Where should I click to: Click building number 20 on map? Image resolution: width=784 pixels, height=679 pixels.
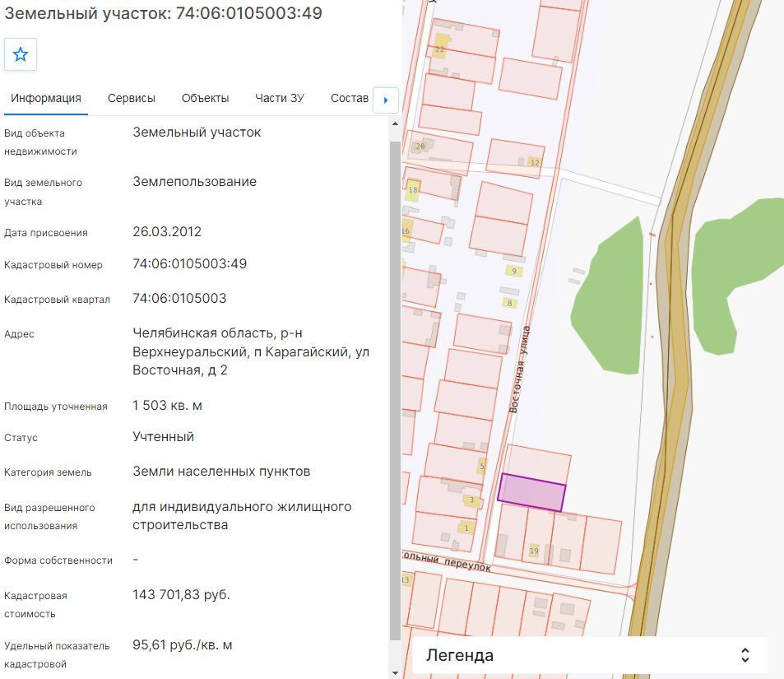[x=420, y=146]
